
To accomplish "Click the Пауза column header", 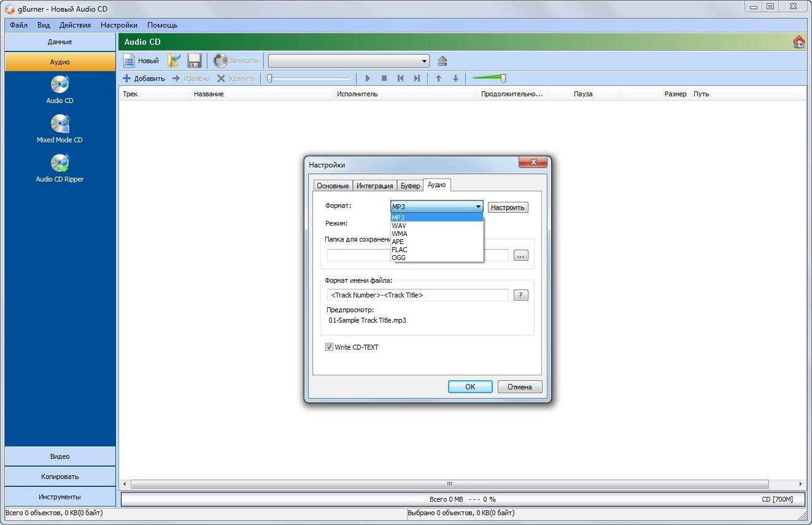I will coord(583,94).
